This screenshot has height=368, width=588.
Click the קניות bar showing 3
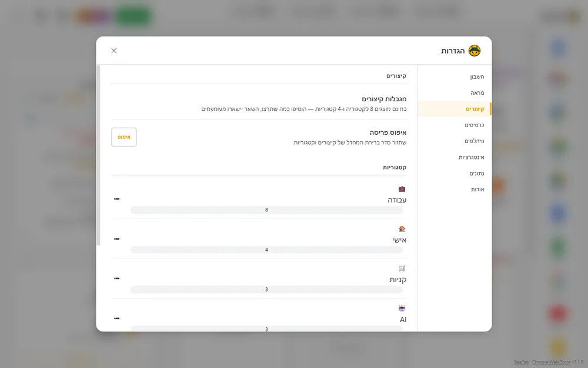266,290
